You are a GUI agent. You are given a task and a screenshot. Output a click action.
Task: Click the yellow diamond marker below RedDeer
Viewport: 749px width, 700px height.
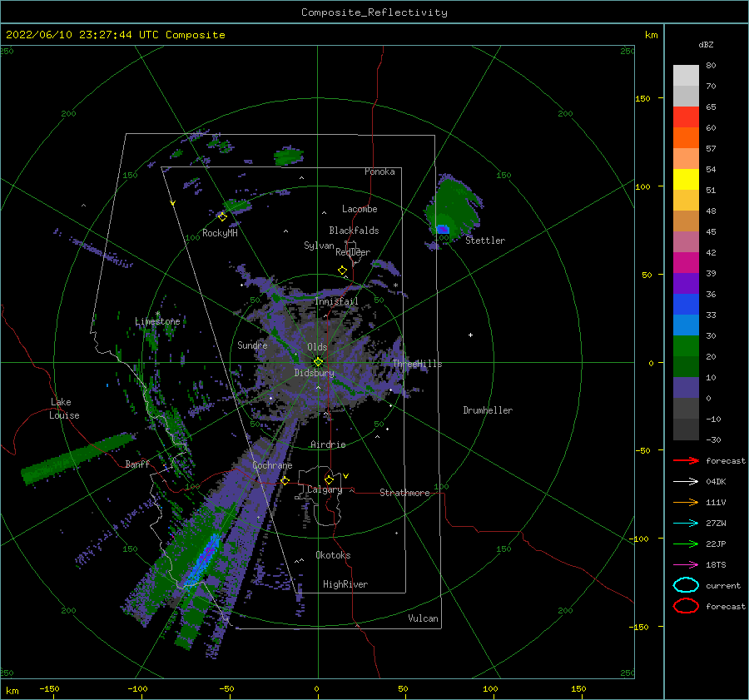tap(343, 270)
